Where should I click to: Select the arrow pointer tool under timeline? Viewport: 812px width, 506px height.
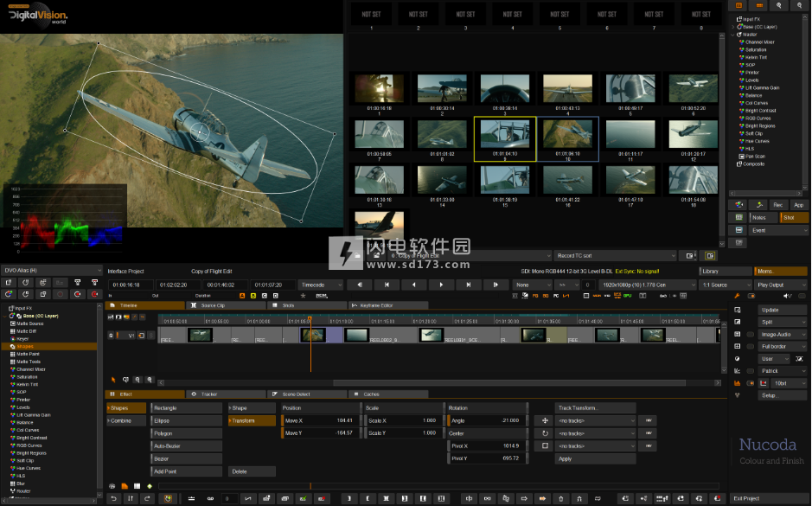click(x=113, y=380)
